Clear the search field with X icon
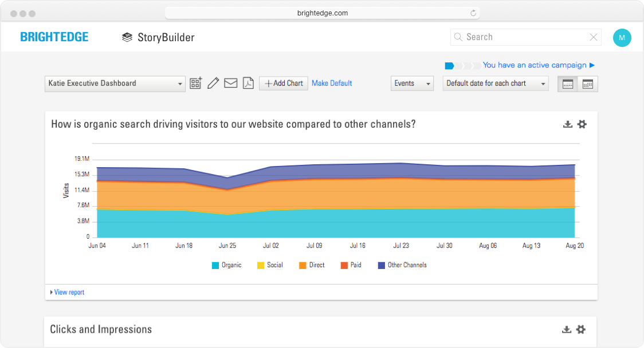Image resolution: width=644 pixels, height=348 pixels. [x=594, y=37]
